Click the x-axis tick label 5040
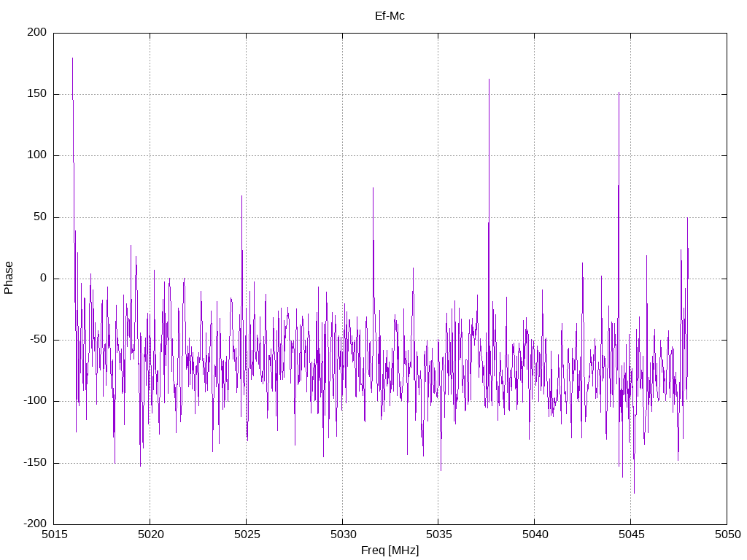The width and height of the screenshot is (747, 560). coord(535,534)
